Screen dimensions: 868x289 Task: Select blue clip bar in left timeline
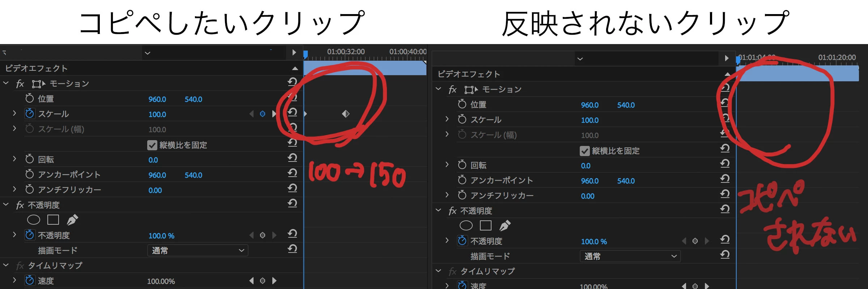365,68
